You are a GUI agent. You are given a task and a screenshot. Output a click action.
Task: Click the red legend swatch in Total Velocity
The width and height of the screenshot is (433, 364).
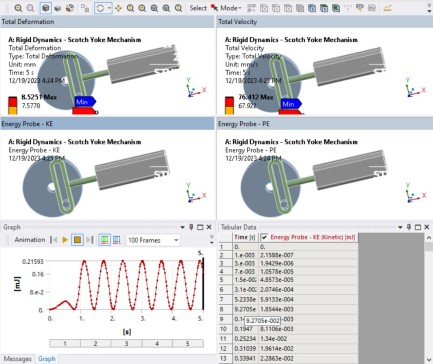tap(229, 101)
